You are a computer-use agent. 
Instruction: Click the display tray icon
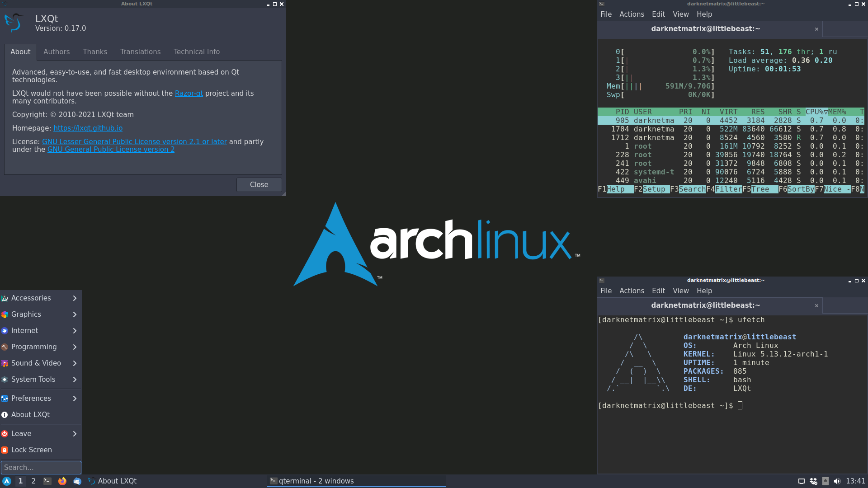(802, 481)
